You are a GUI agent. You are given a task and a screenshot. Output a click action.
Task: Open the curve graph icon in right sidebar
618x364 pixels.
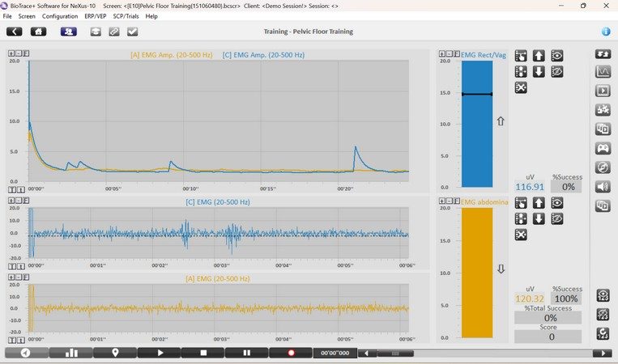click(x=603, y=72)
